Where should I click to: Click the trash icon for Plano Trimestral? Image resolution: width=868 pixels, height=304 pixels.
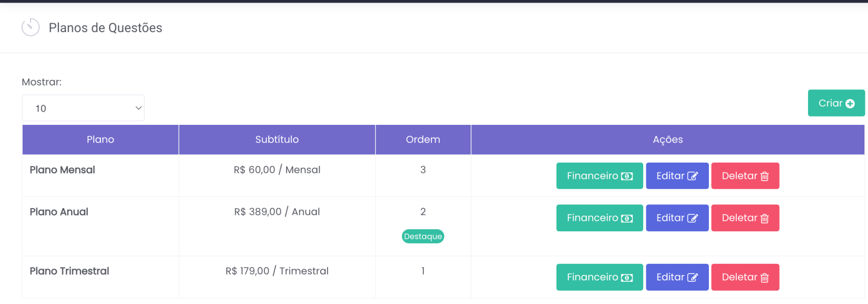click(x=765, y=278)
